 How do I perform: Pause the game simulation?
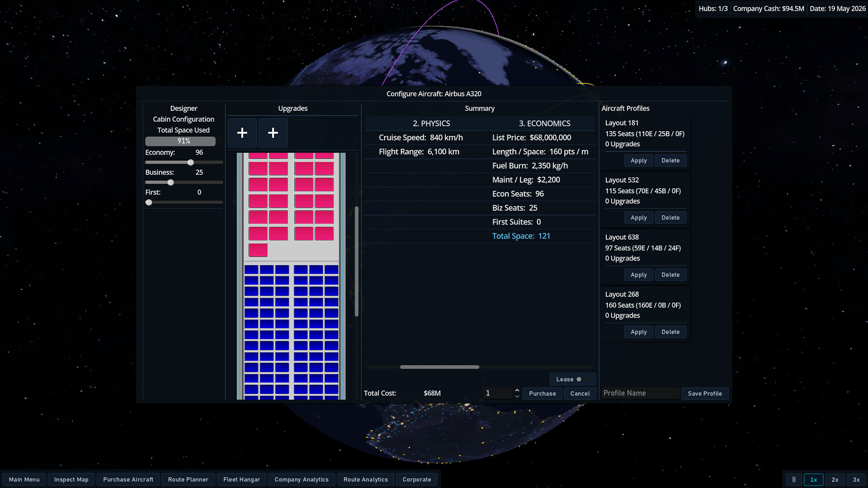[x=794, y=479]
